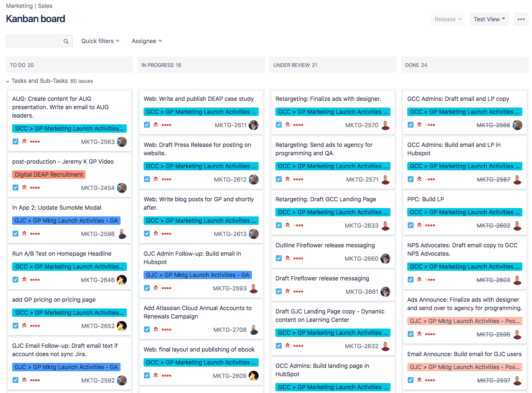
Task: Click the assignee avatar on card MKTG-2570
Action: click(386, 125)
